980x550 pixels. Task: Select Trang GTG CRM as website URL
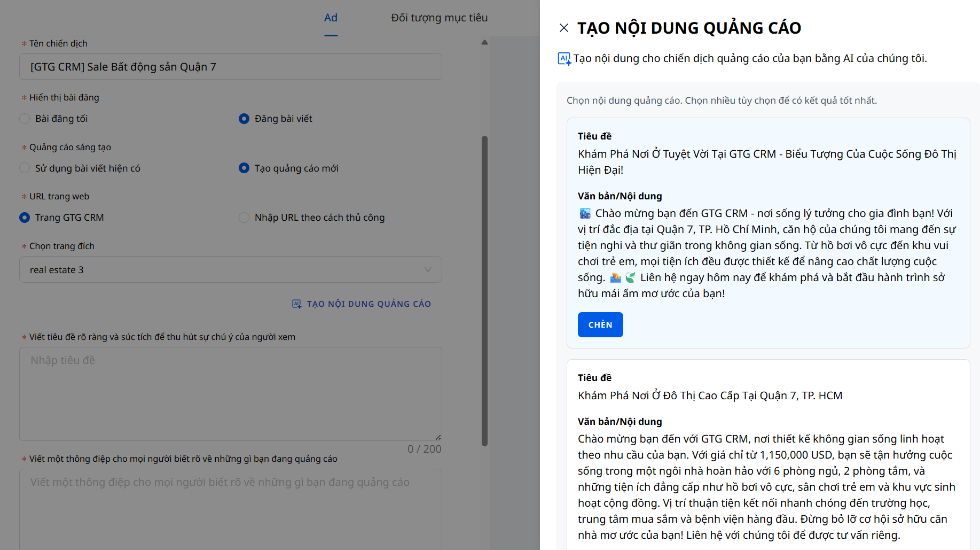tap(25, 218)
